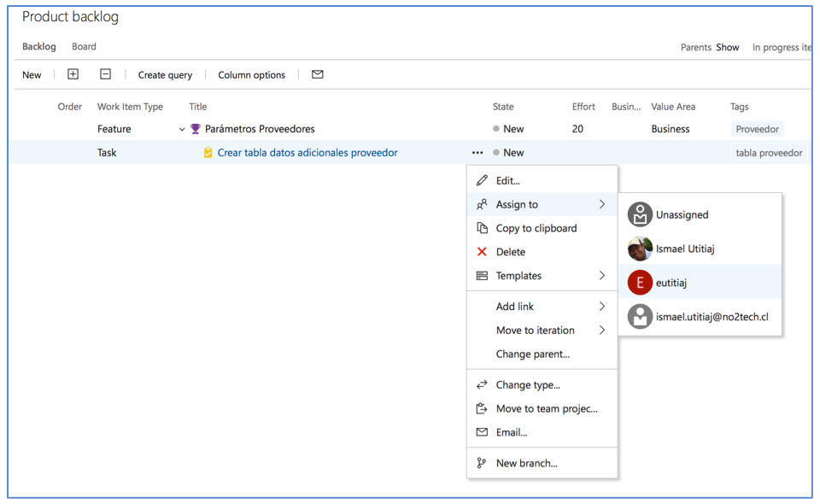Click the tabla proveedor tag
This screenshot has height=504, width=820.
pos(769,153)
